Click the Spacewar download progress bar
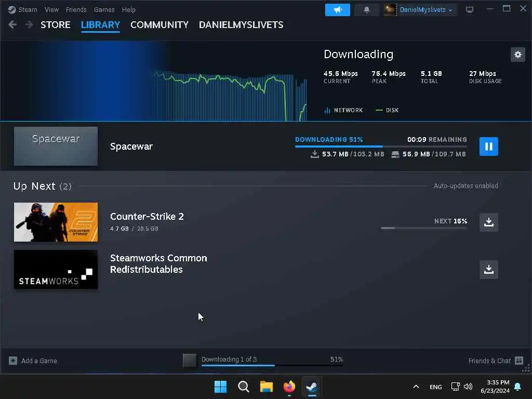This screenshot has height=399, width=532. click(x=381, y=147)
